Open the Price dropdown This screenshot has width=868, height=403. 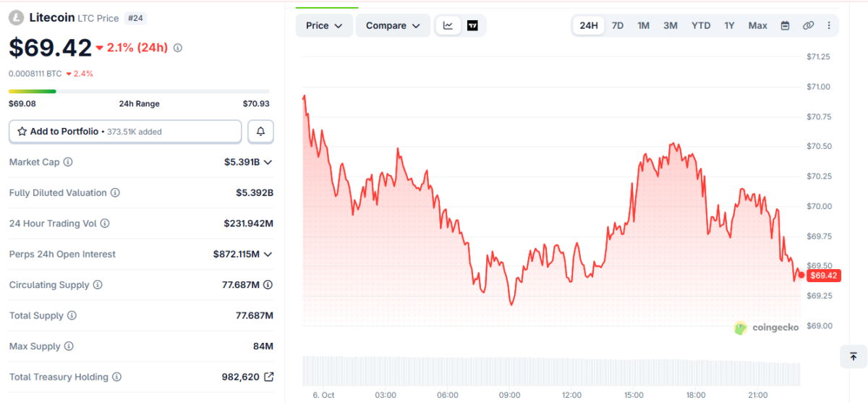click(324, 25)
